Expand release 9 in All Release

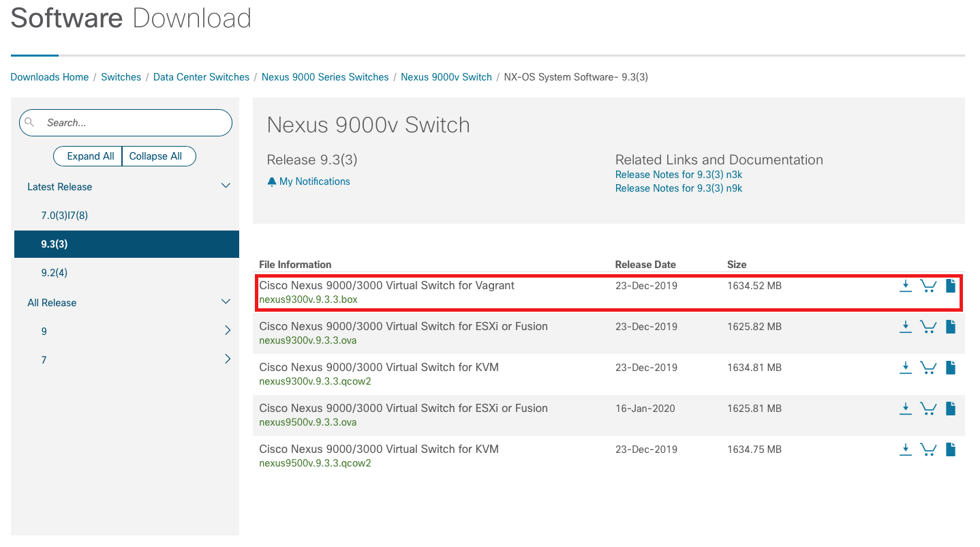(x=228, y=331)
